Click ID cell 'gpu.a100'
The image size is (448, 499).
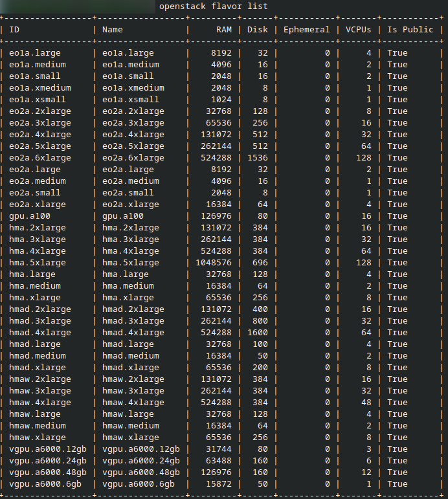pos(30,216)
